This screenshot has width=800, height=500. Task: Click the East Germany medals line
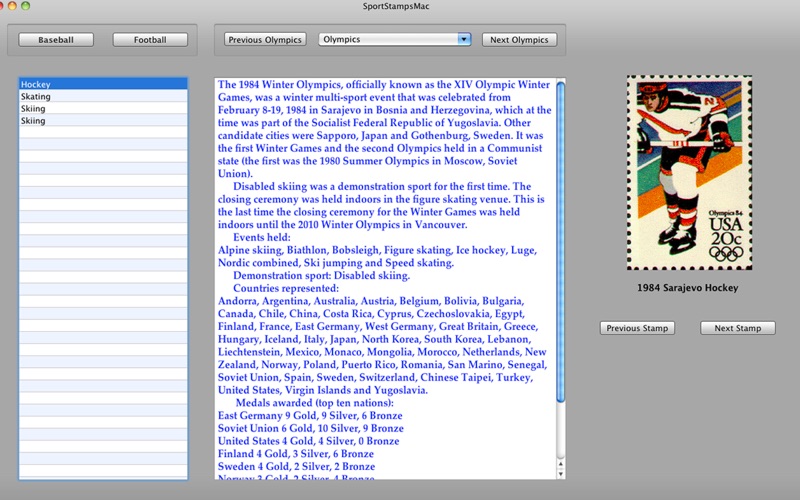click(x=310, y=416)
